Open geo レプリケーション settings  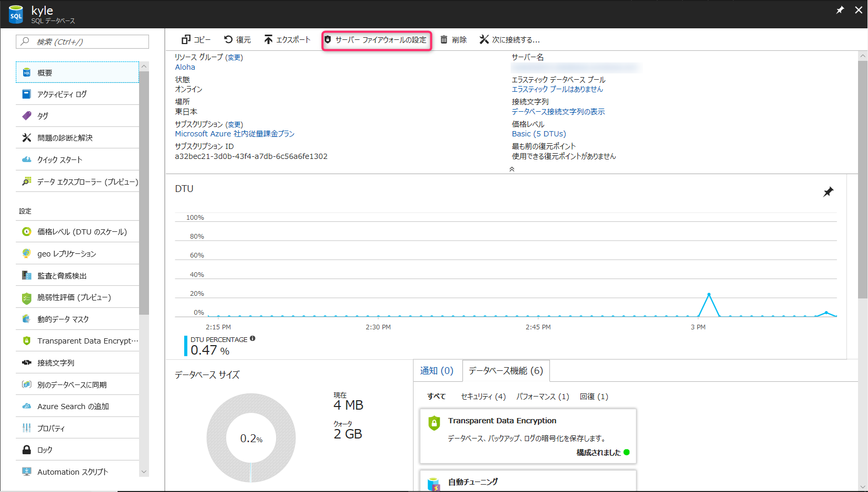(66, 253)
